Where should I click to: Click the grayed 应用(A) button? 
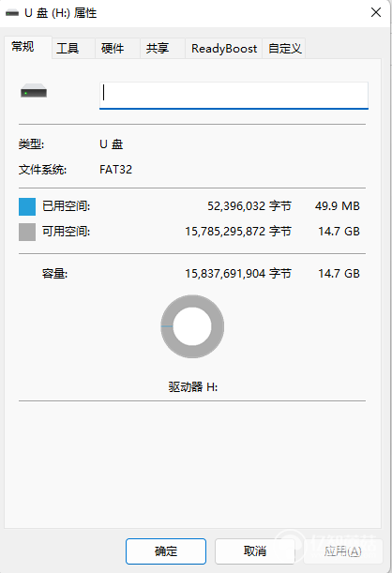342,551
